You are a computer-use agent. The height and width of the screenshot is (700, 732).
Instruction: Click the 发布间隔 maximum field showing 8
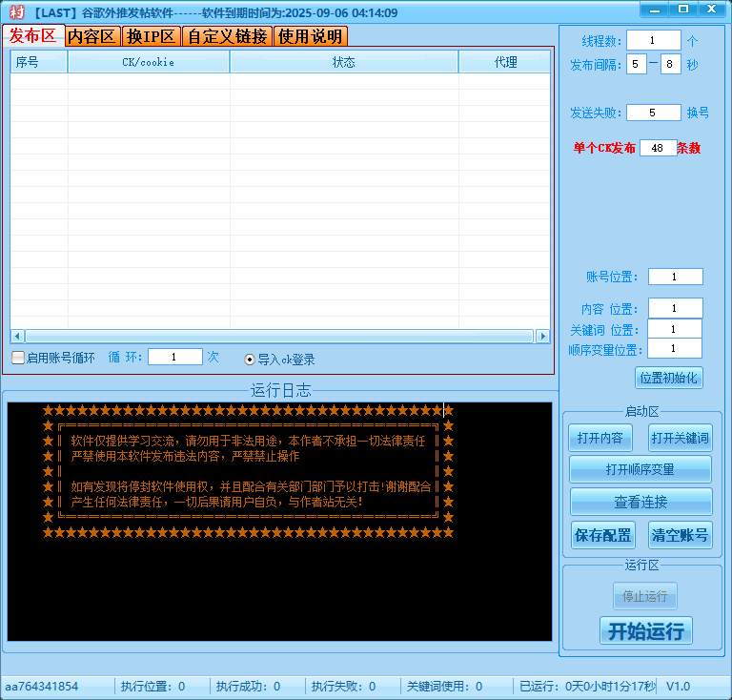tap(670, 64)
